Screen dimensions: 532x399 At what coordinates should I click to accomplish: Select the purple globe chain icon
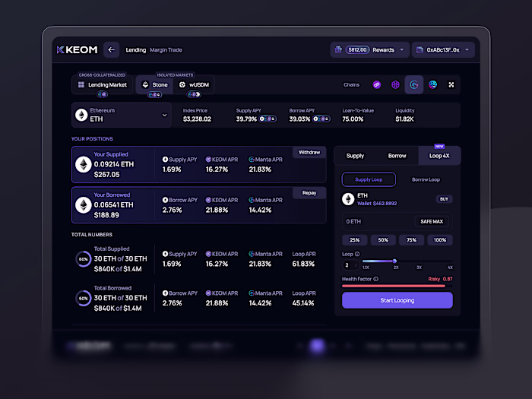(x=395, y=84)
